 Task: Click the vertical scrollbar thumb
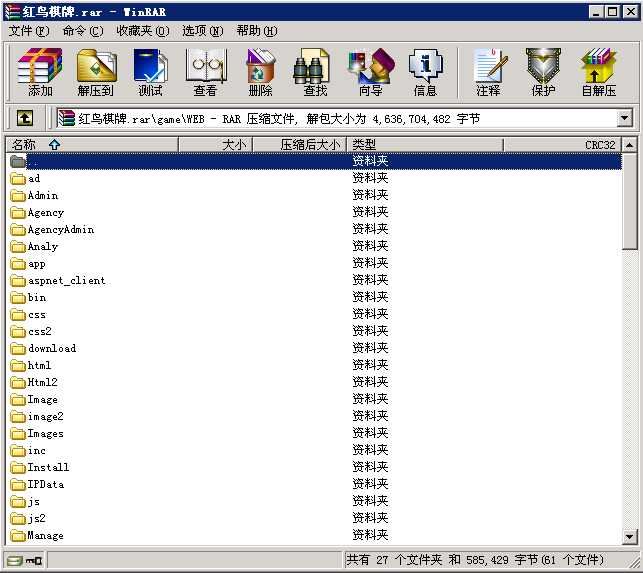(629, 201)
